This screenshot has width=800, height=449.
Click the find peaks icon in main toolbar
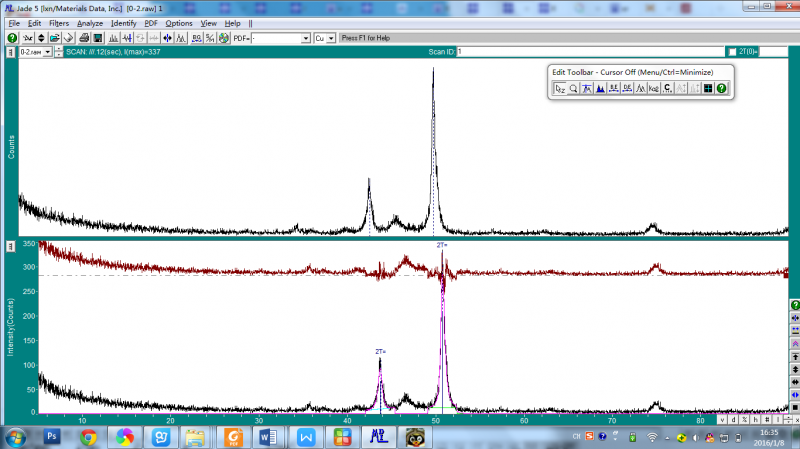click(x=114, y=38)
